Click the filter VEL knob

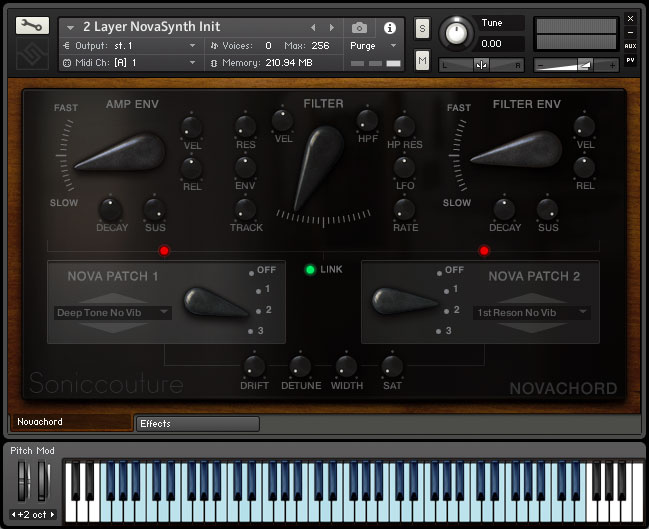(283, 120)
